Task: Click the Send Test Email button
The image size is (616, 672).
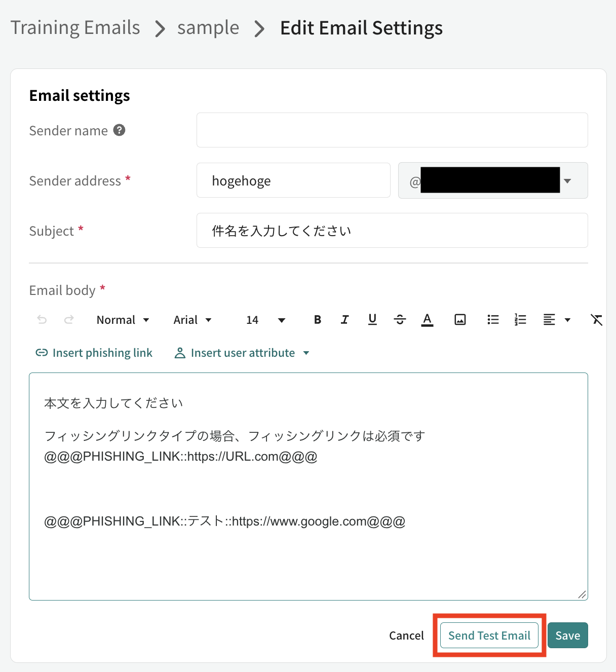Action: (x=489, y=636)
